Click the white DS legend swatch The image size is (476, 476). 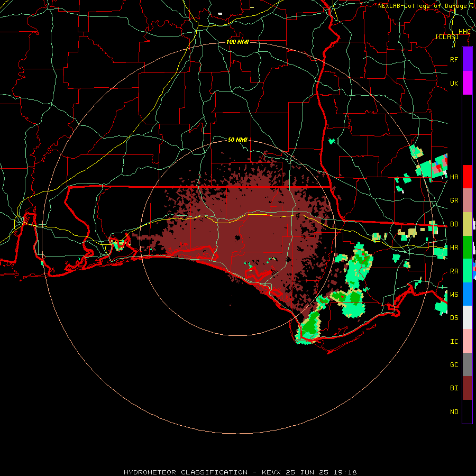pos(467,317)
